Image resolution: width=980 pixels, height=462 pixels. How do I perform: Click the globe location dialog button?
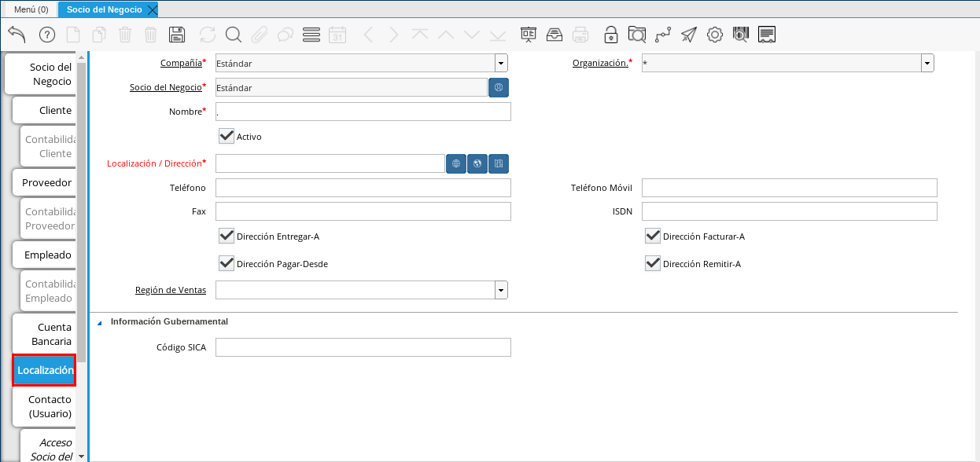(456, 163)
